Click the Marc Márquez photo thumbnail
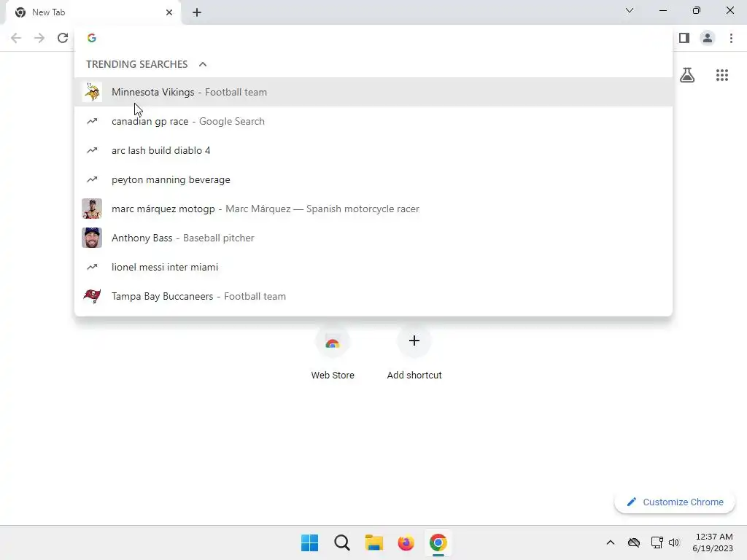The image size is (747, 560). click(92, 209)
